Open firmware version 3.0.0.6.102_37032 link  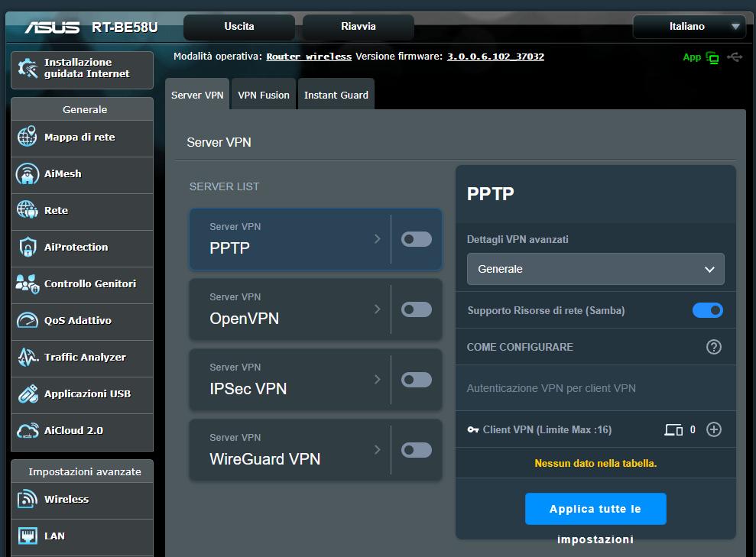[495, 57]
